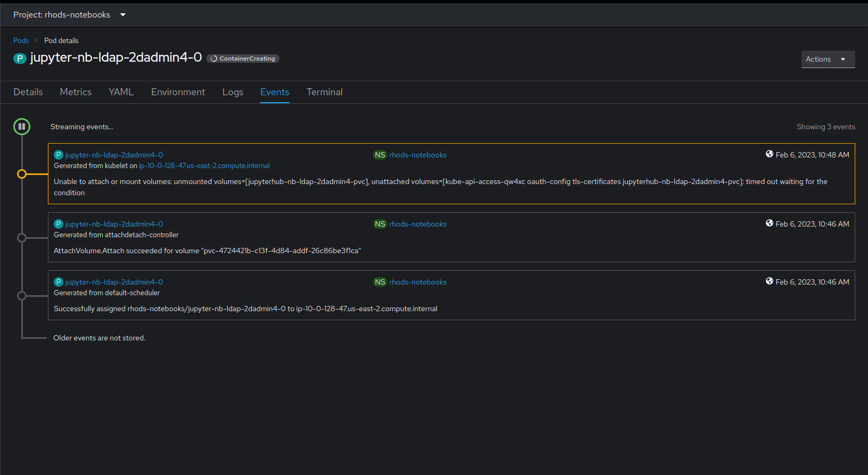Image resolution: width=868 pixels, height=475 pixels.
Task: Select the Metrics tab
Action: 76,92
